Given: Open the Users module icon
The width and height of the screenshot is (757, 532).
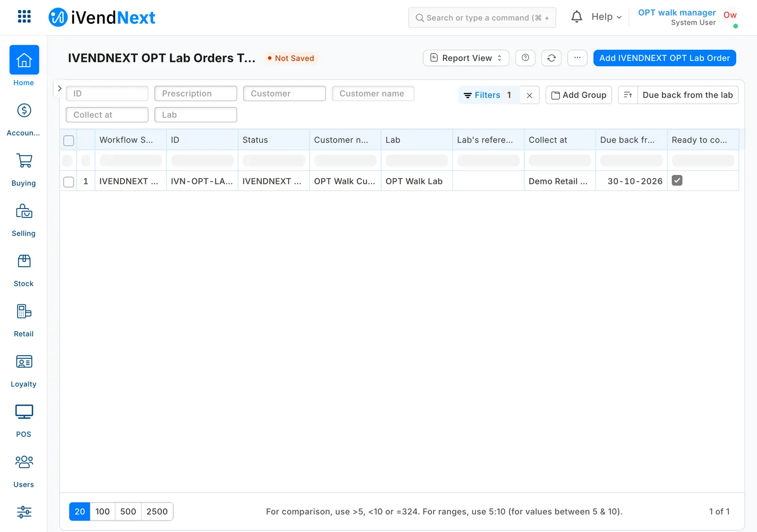Looking at the screenshot, I should point(24,462).
